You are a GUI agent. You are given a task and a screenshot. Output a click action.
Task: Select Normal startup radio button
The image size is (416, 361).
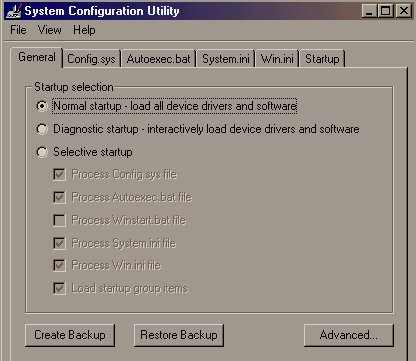pyautogui.click(x=42, y=106)
